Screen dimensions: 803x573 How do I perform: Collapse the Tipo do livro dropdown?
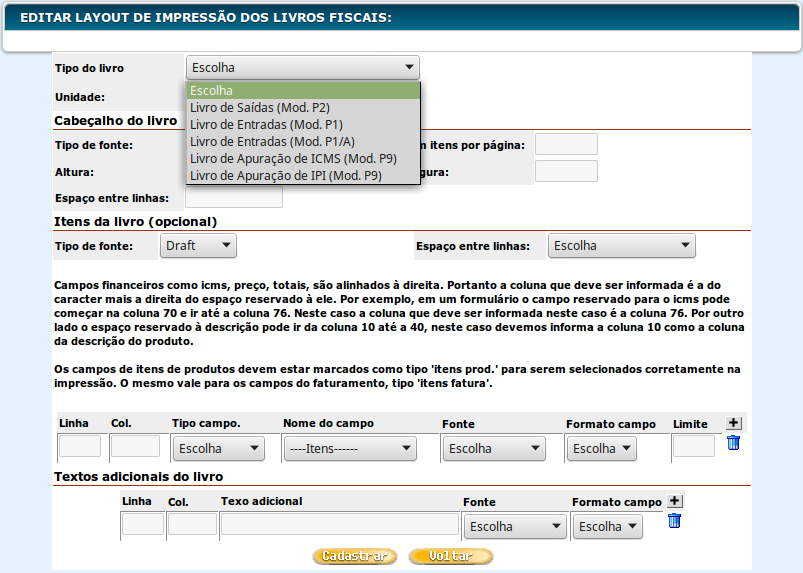coord(302,68)
